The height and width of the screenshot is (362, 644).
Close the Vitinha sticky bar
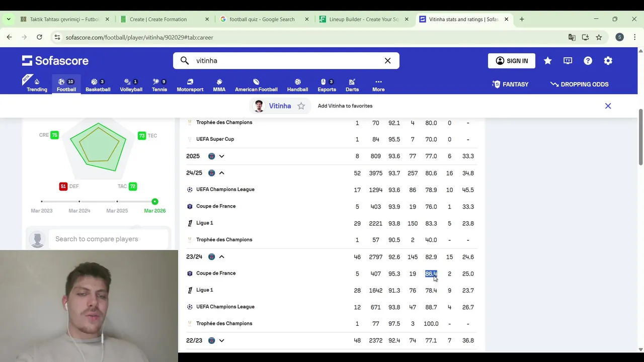(x=608, y=106)
